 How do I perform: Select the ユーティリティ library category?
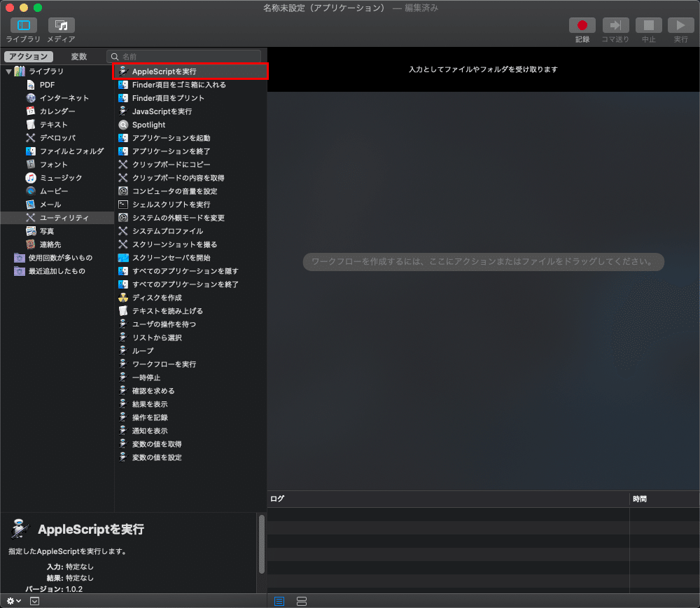(57, 218)
